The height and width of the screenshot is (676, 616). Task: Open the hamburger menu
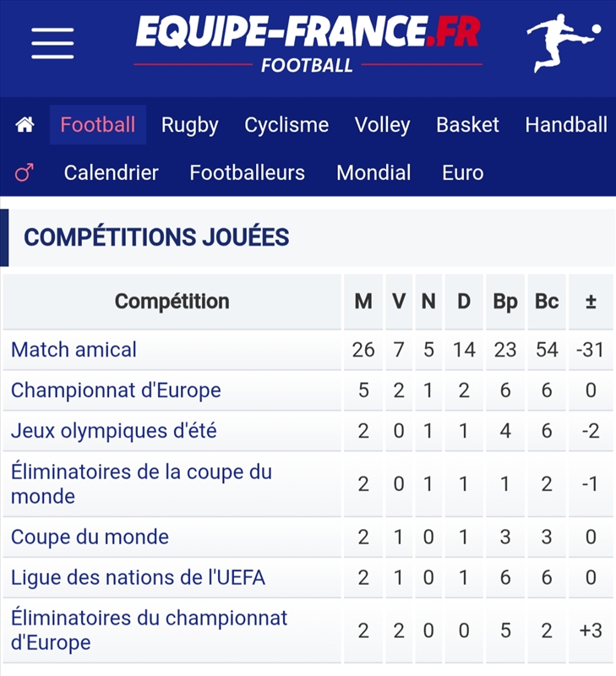[52, 43]
